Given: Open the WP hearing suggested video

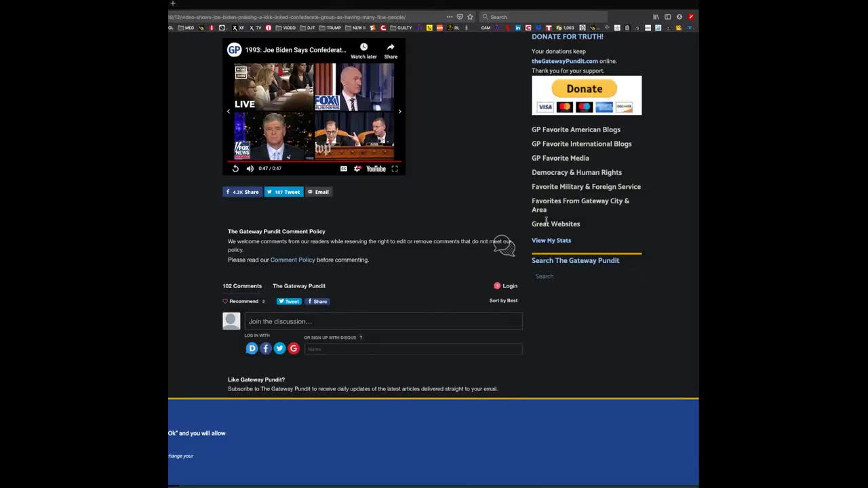Looking at the screenshot, I should [x=354, y=136].
